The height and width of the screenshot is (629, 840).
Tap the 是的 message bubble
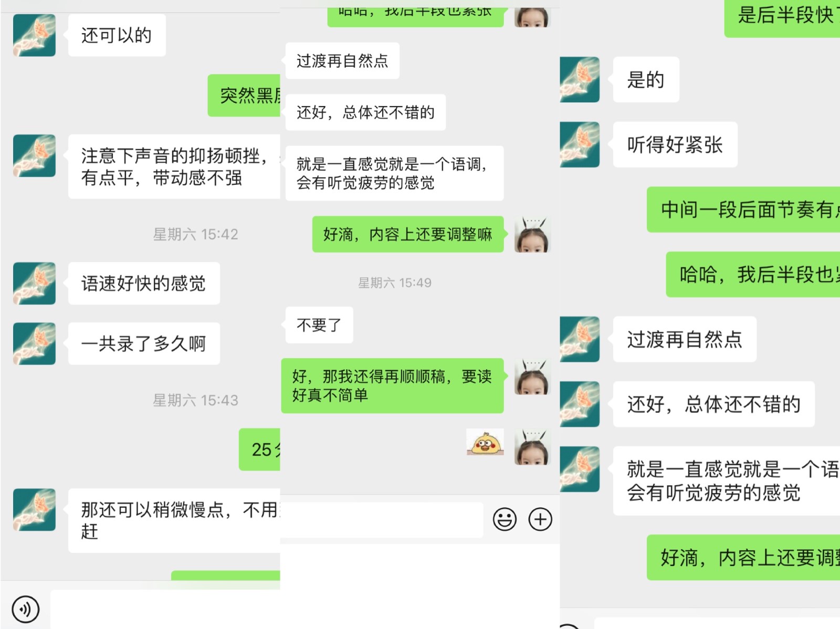tap(646, 80)
